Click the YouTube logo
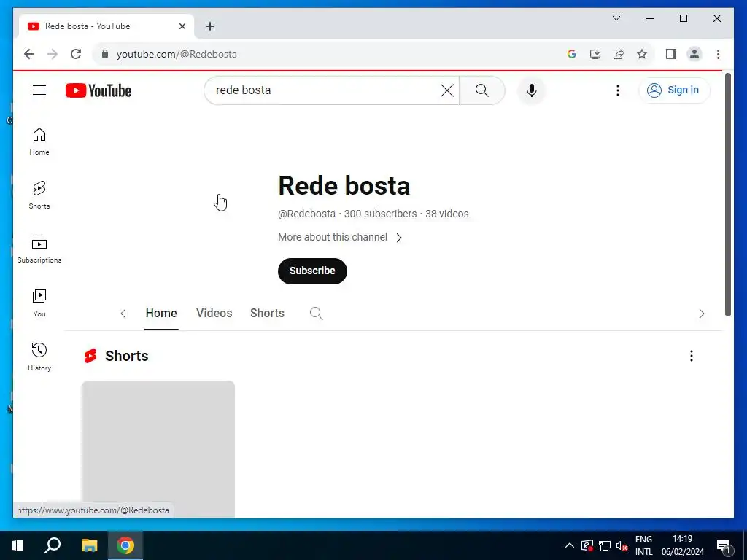Viewport: 747px width, 560px height. (x=98, y=90)
